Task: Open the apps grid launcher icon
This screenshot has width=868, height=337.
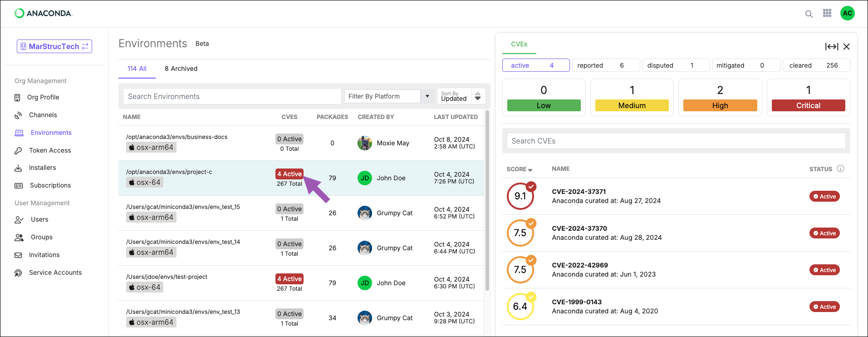Action: pos(827,13)
